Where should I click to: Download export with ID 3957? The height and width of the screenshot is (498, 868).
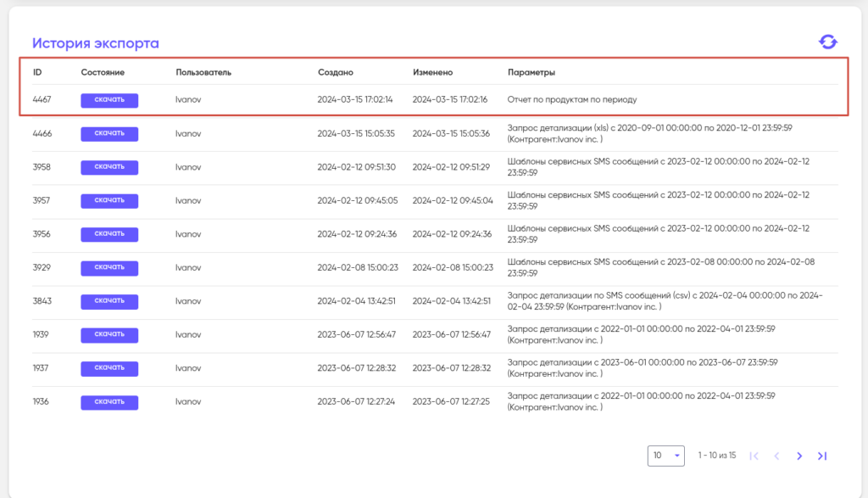pos(109,201)
